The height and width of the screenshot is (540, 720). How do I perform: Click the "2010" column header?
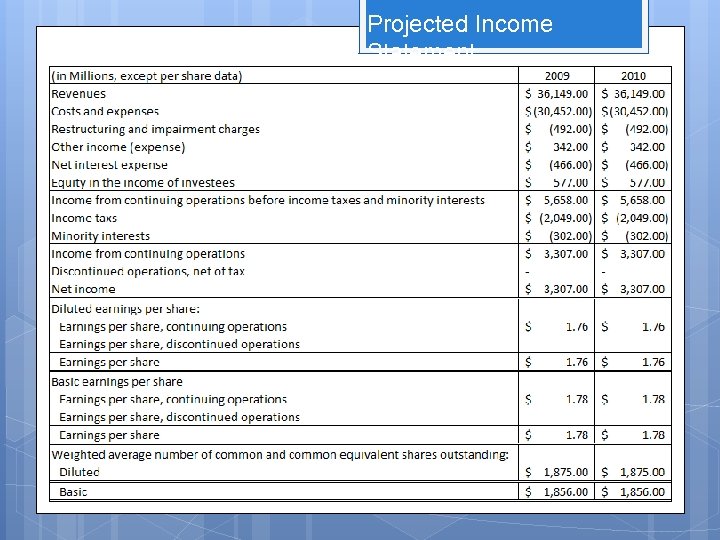[633, 76]
